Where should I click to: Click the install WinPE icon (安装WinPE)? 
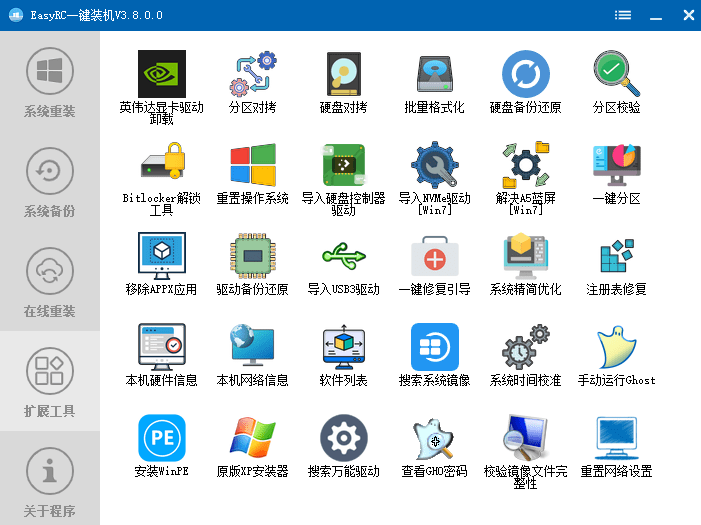pyautogui.click(x=161, y=440)
